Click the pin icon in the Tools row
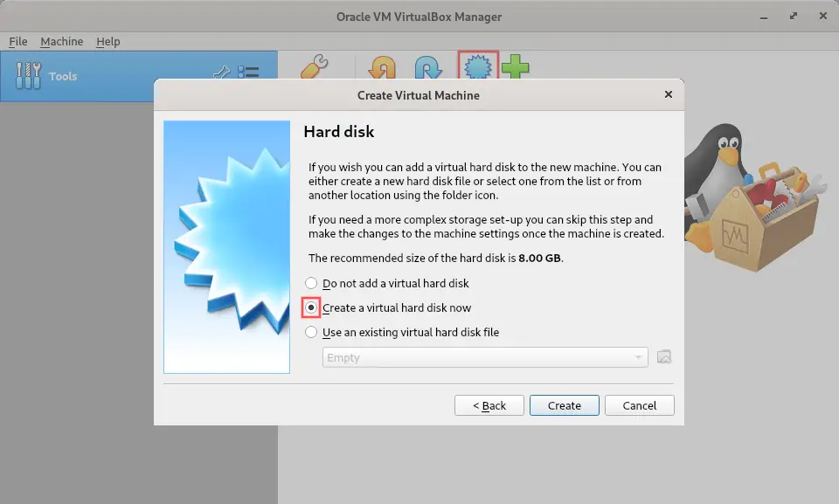 [x=221, y=72]
